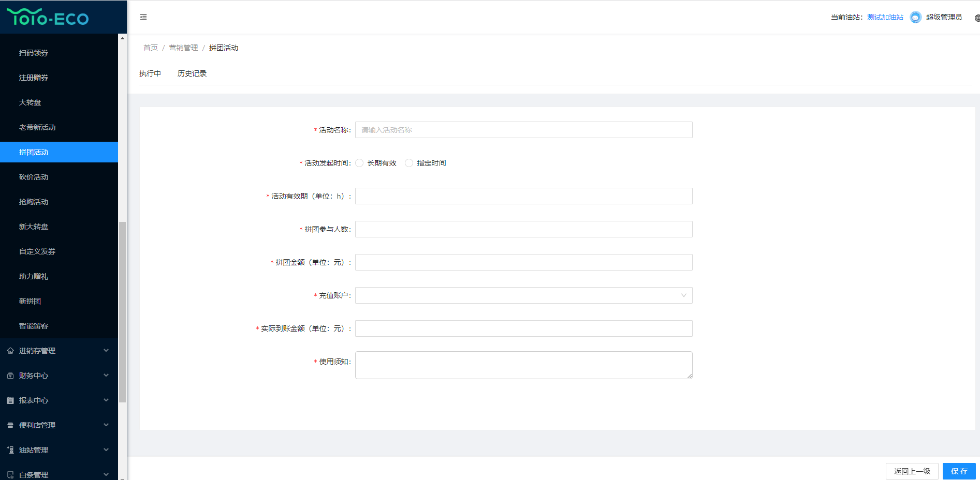Expand the 财务中心 menu
The image size is (980, 480).
pyautogui.click(x=59, y=376)
